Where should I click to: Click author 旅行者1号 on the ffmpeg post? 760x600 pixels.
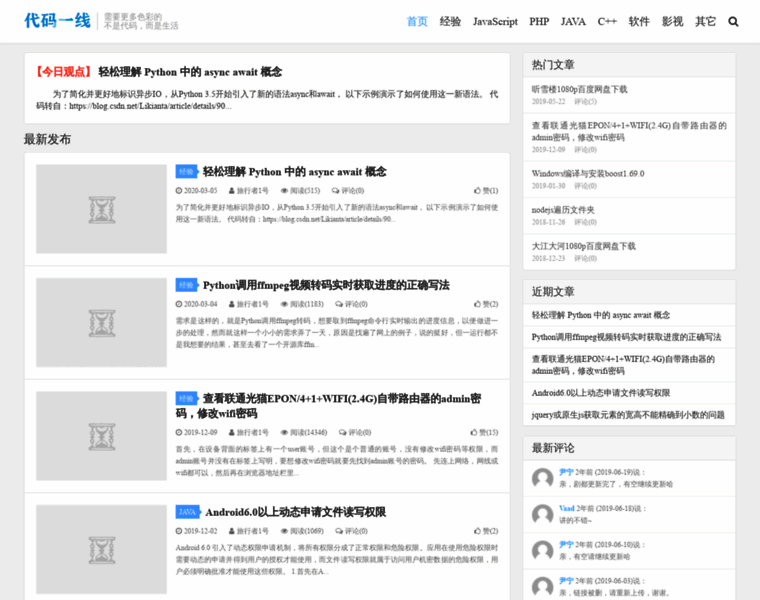(x=252, y=304)
